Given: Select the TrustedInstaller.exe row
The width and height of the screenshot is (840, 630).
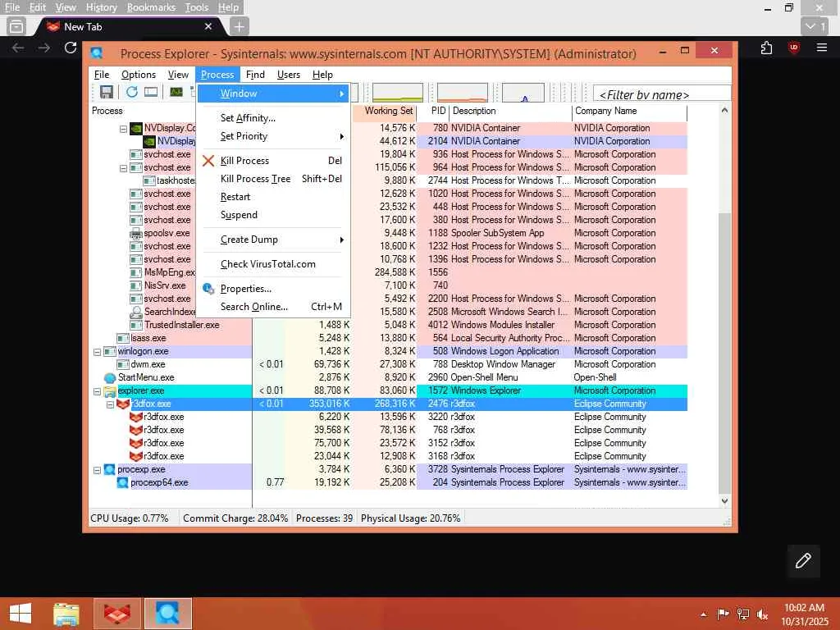Looking at the screenshot, I should point(388,325).
